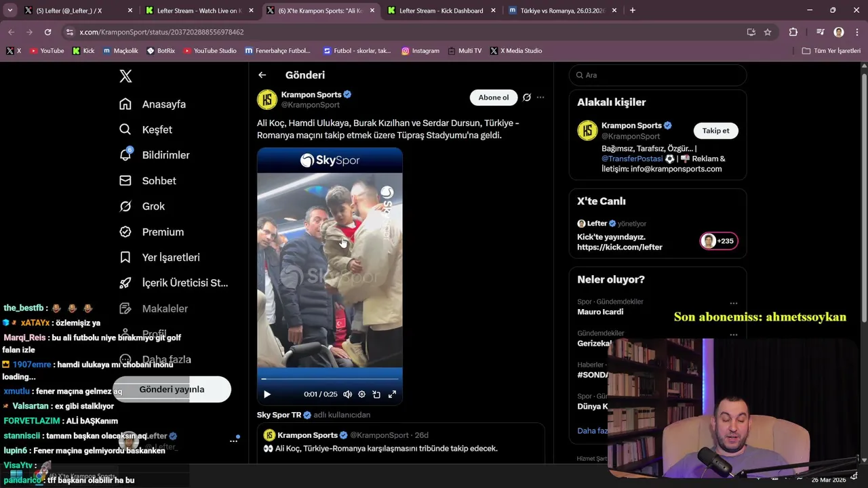The image size is (868, 488).
Task: Focus the Ara search field
Action: coord(658,75)
